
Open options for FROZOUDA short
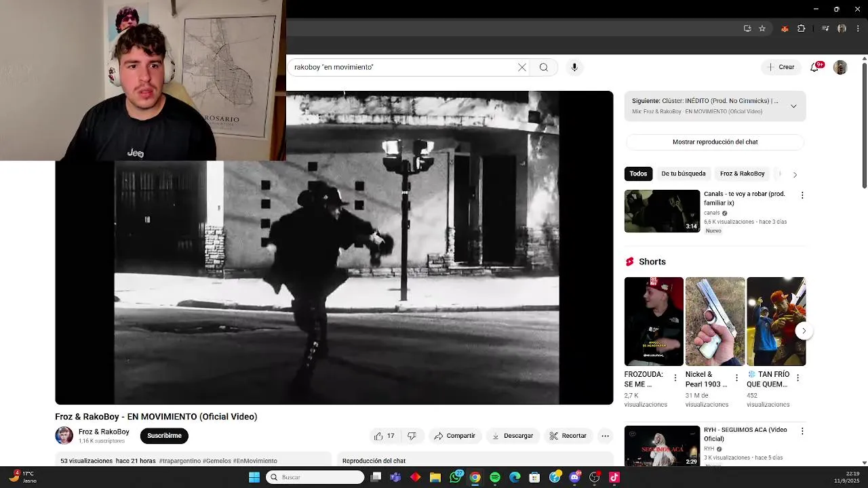tap(675, 378)
